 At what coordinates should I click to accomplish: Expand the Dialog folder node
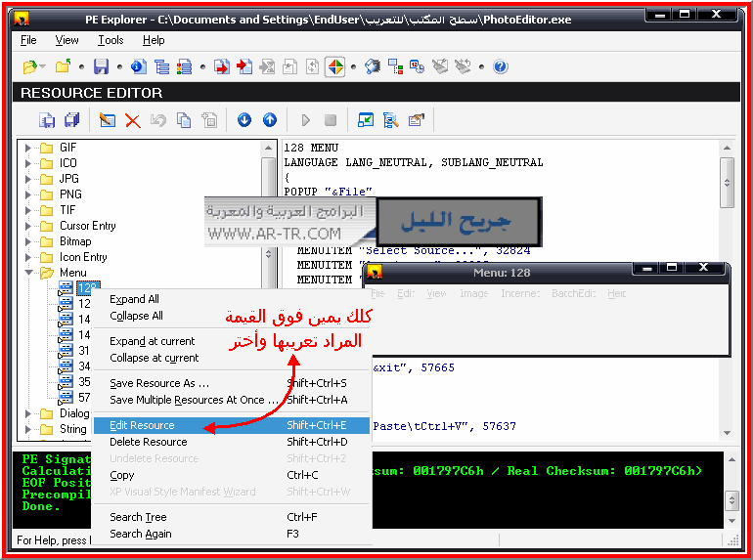(27, 413)
